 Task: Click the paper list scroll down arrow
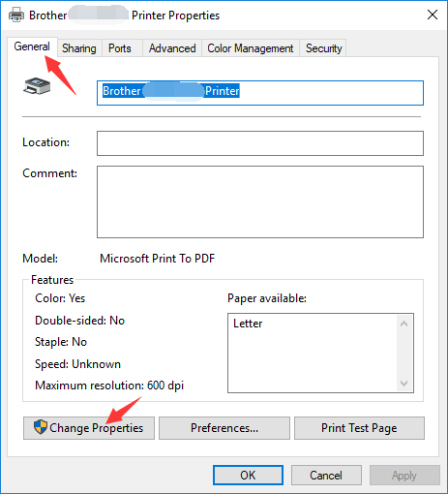click(403, 384)
